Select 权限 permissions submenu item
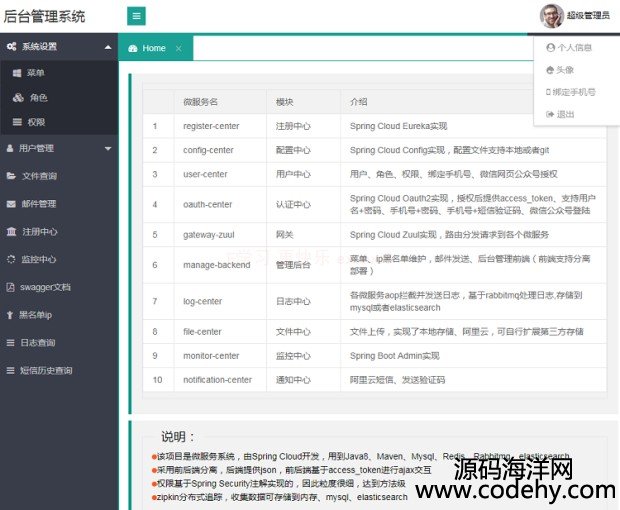The width and height of the screenshot is (620, 510). [35, 122]
